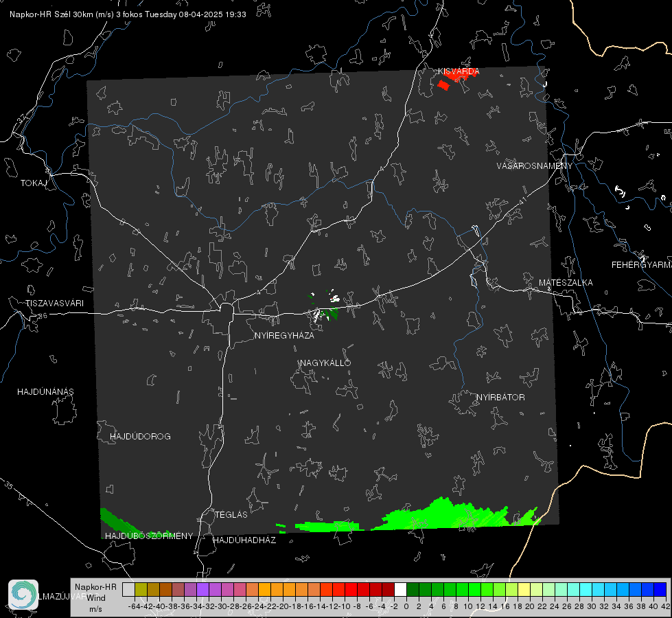Click the NYÍRBÁTOR label
Viewport: 672px width, 618px height.
(500, 398)
